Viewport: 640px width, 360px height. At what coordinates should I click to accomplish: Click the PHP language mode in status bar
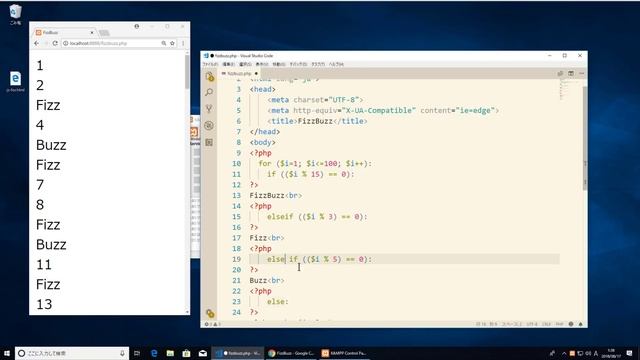pyautogui.click(x=559, y=324)
